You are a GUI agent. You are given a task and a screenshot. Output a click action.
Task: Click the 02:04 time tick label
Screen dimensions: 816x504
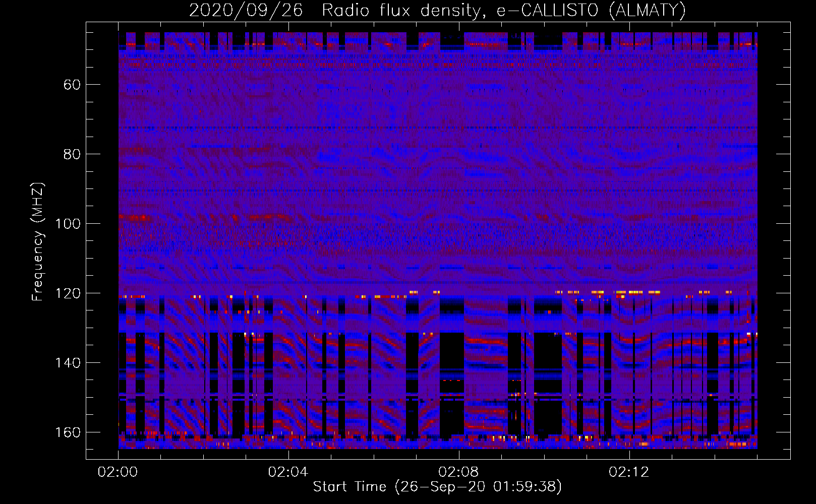click(x=288, y=472)
